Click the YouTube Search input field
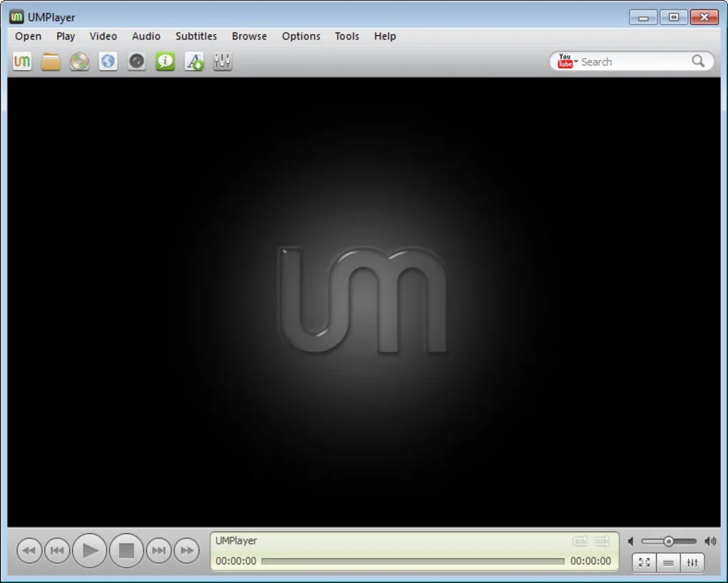This screenshot has height=583, width=728. coord(635,62)
